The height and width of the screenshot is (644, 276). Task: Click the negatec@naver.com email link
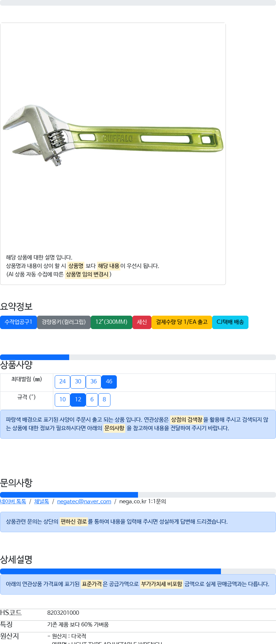click(x=84, y=502)
